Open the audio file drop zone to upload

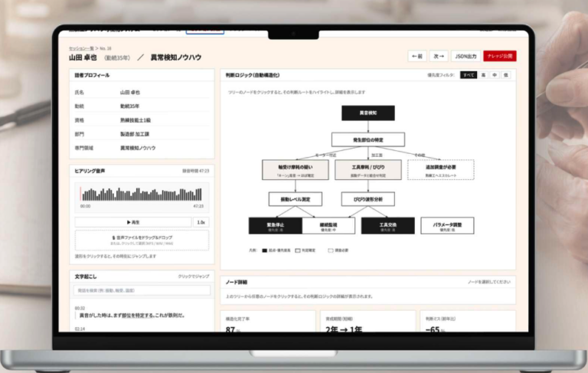[x=142, y=240]
